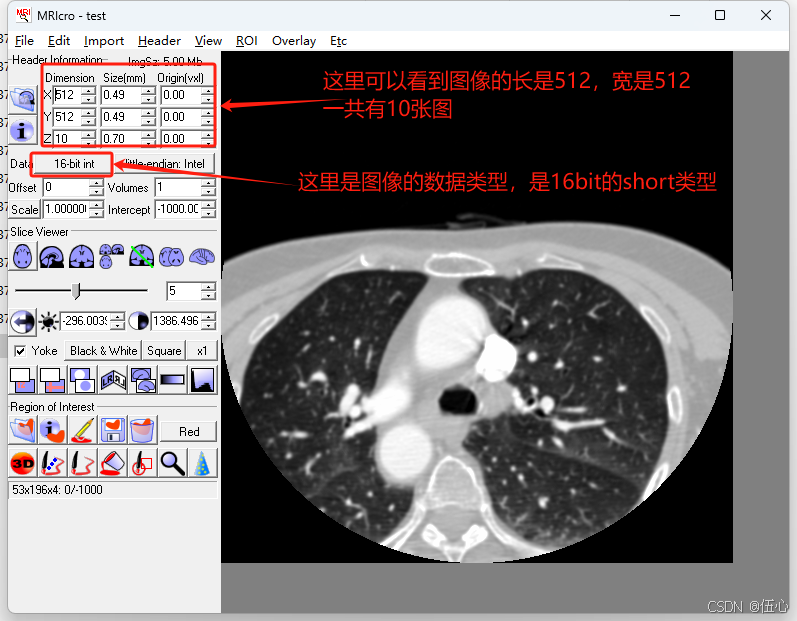Select the coronal slice view icon

pyautogui.click(x=81, y=256)
